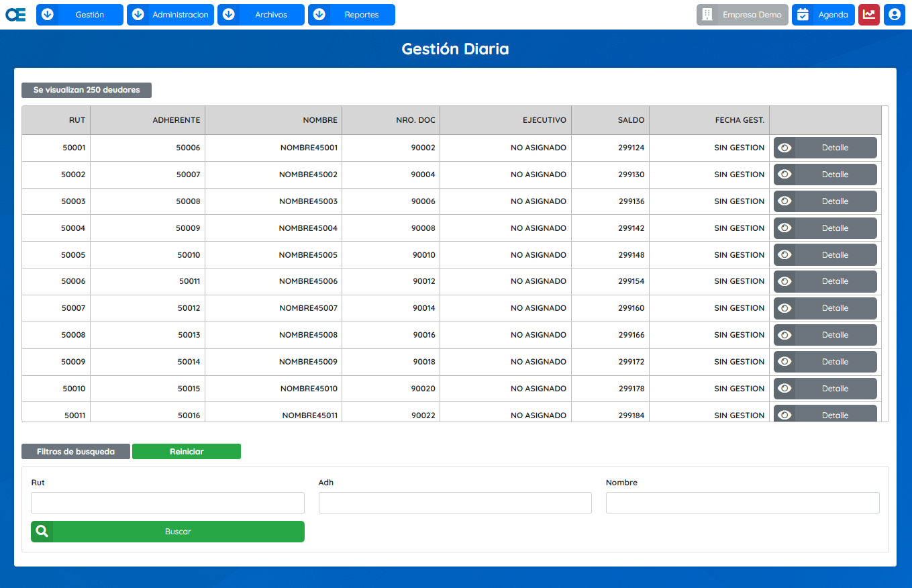Open Detalle for debtor NOMBRE45003

835,201
